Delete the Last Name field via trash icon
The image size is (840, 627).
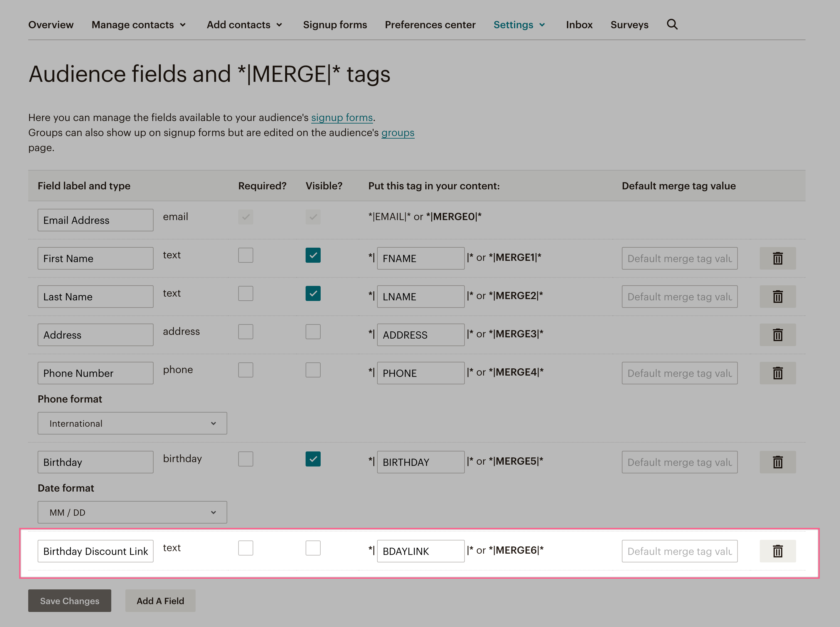pos(777,297)
